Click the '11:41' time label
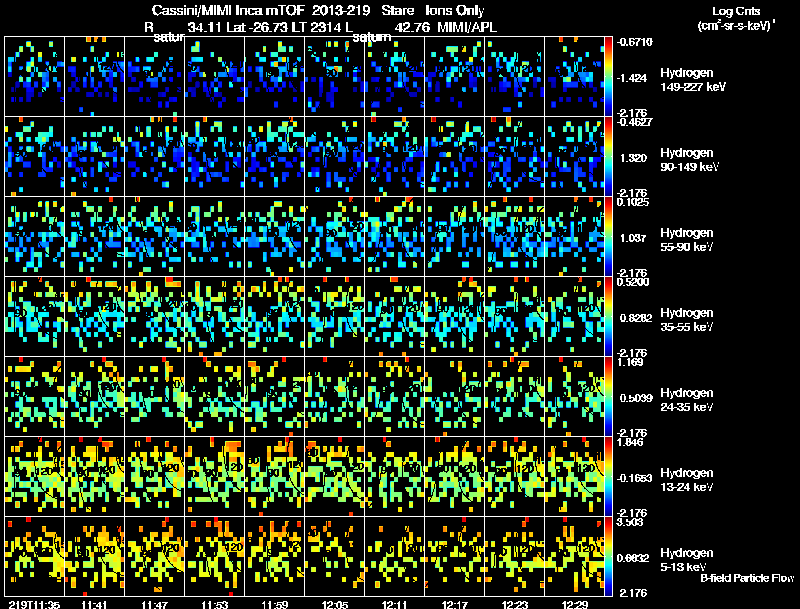800x609 pixels. point(94,605)
